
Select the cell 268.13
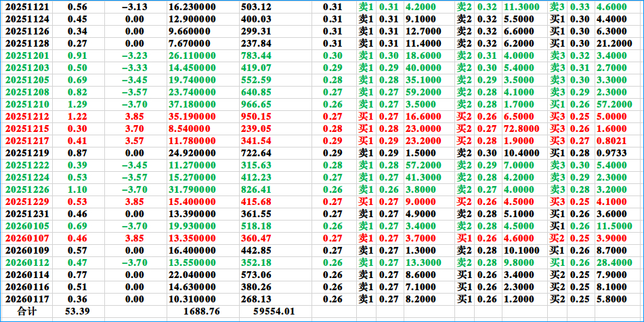coord(257,299)
